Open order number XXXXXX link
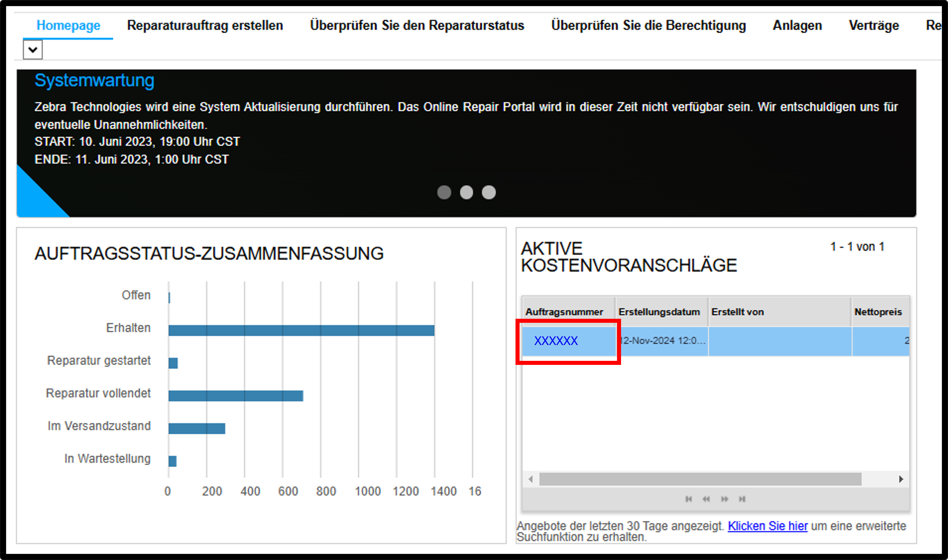Image resolution: width=948 pixels, height=560 pixels. [x=556, y=341]
